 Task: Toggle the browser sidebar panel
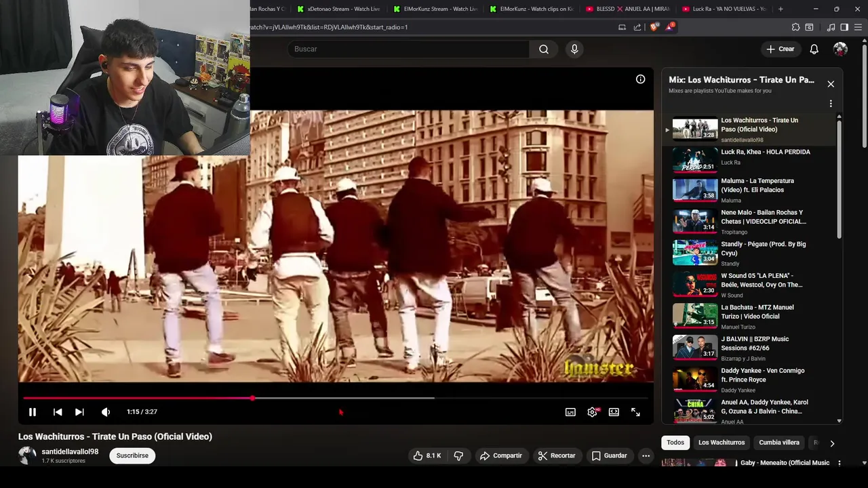(x=844, y=27)
